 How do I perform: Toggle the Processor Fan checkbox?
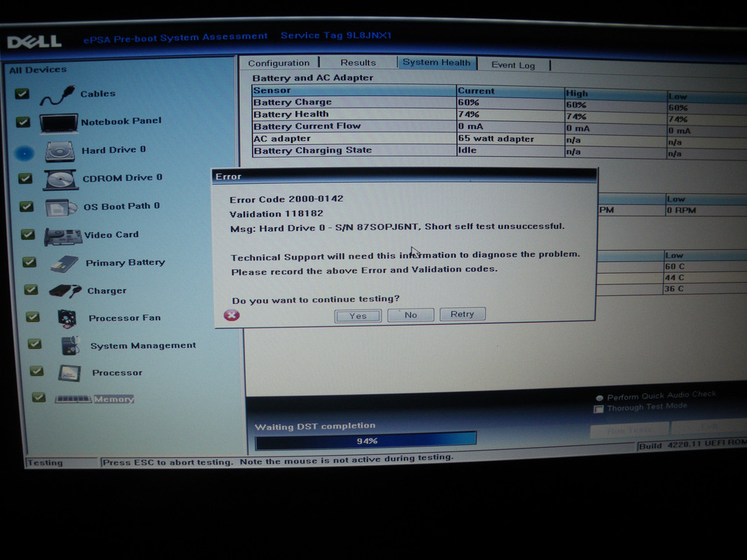tap(32, 316)
